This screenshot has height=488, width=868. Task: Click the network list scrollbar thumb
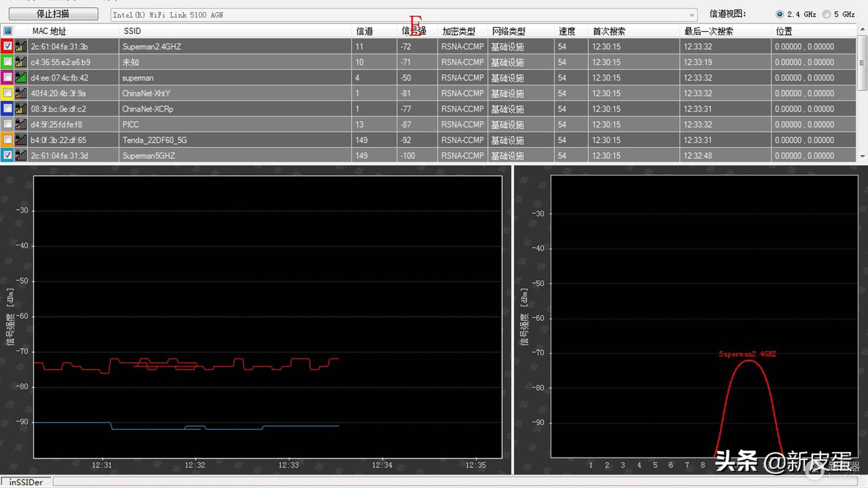click(862, 63)
